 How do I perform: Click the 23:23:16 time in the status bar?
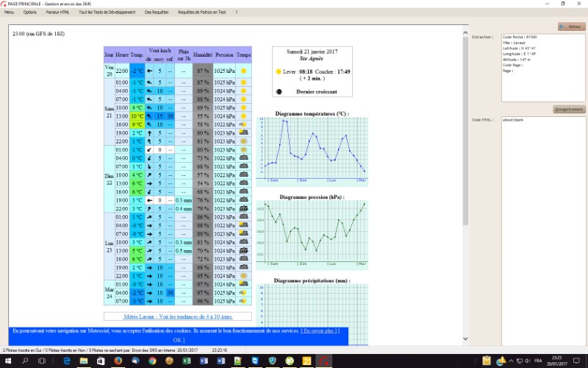(219, 350)
